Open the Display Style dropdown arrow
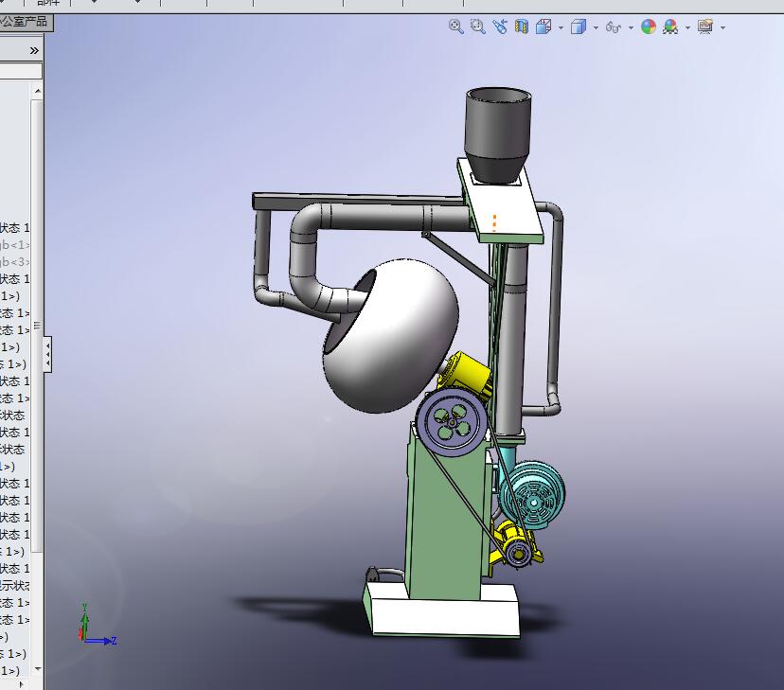Screen dimensions: 784x690 [596, 27]
